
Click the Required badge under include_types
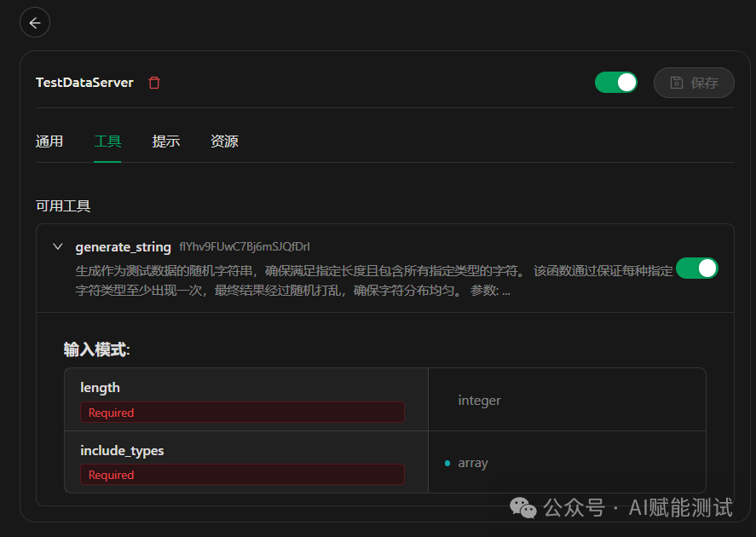[x=112, y=475]
